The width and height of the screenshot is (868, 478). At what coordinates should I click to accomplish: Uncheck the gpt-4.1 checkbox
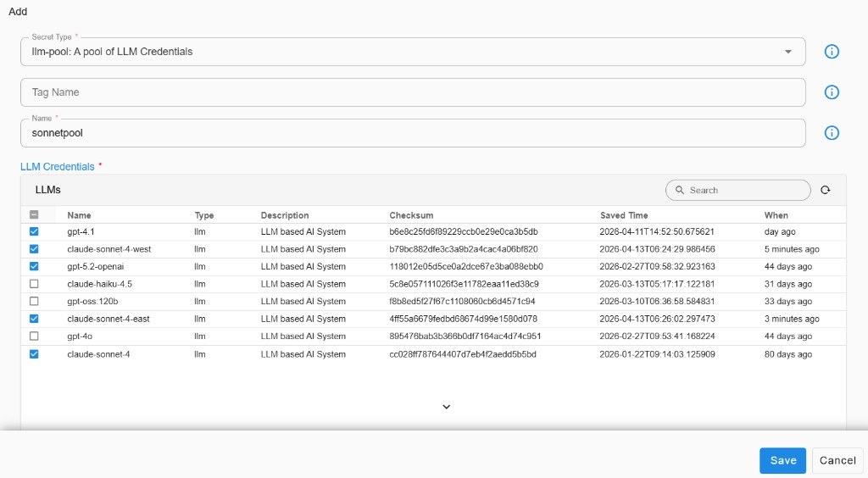34,232
